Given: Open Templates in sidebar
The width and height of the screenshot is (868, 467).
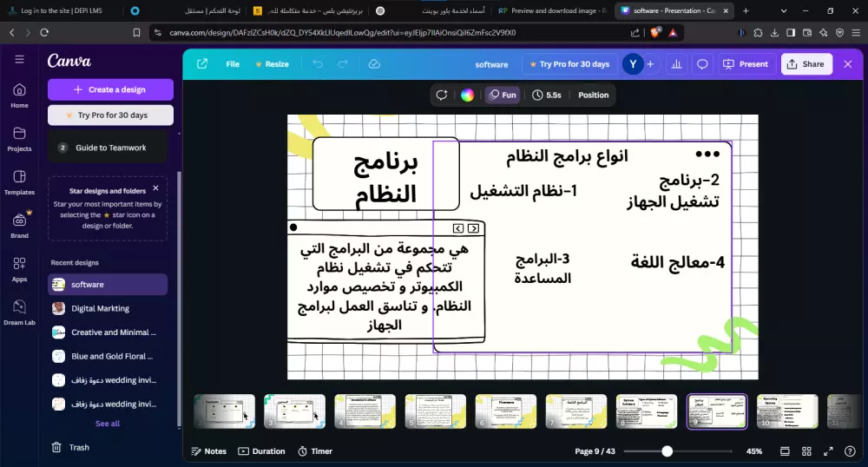Looking at the screenshot, I should click(x=19, y=182).
